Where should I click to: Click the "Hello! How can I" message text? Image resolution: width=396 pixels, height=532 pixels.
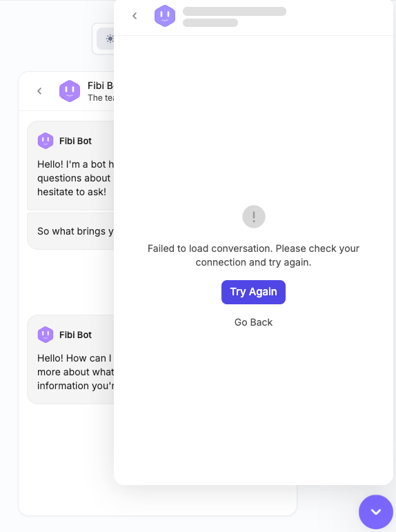76,372
